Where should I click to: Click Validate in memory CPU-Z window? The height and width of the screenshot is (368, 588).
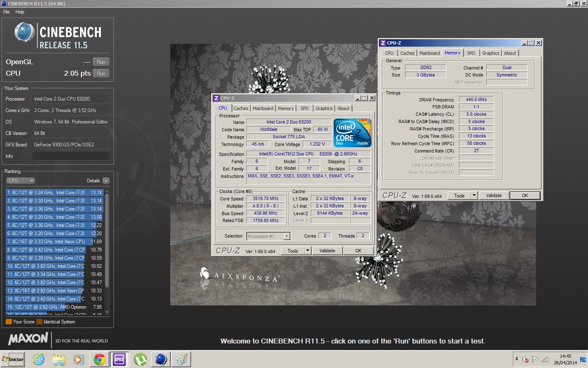pyautogui.click(x=494, y=196)
